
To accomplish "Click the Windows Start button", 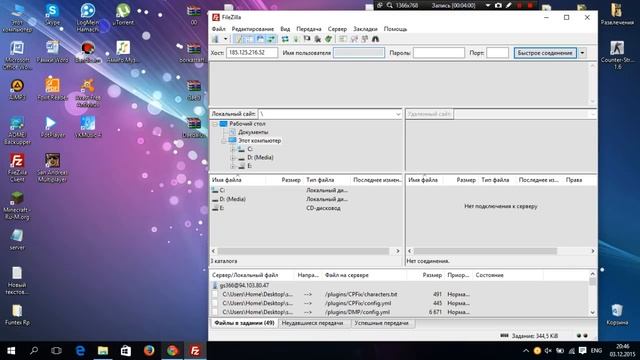I will [x=11, y=351].
